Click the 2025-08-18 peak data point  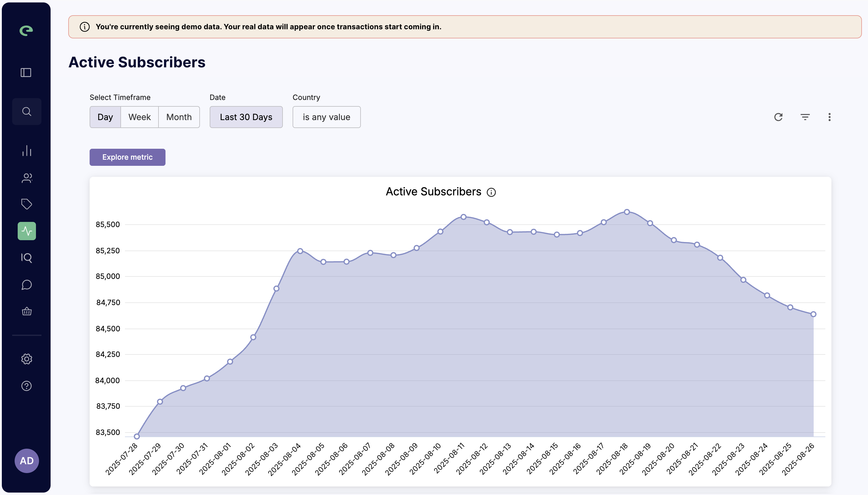(627, 212)
